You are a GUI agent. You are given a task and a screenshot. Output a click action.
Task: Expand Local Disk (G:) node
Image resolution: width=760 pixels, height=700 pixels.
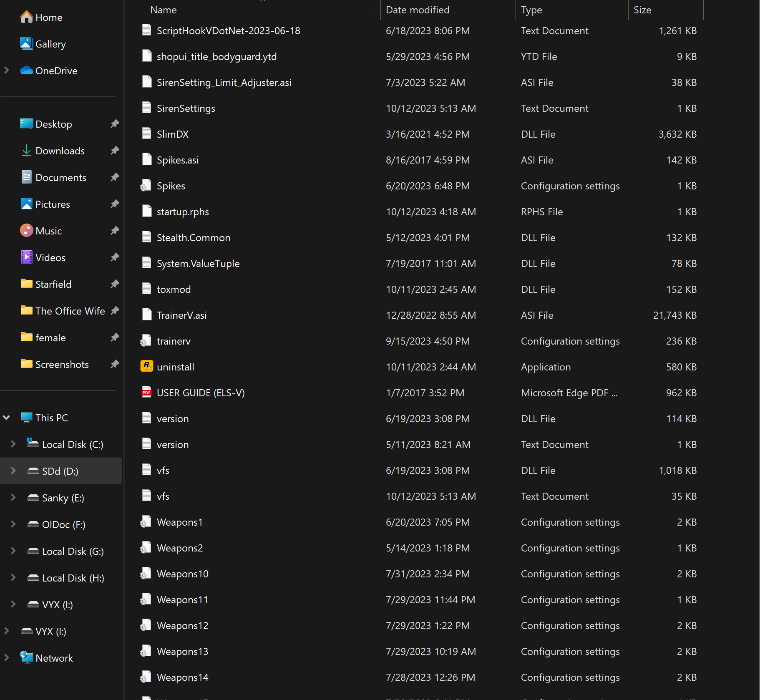coord(13,551)
